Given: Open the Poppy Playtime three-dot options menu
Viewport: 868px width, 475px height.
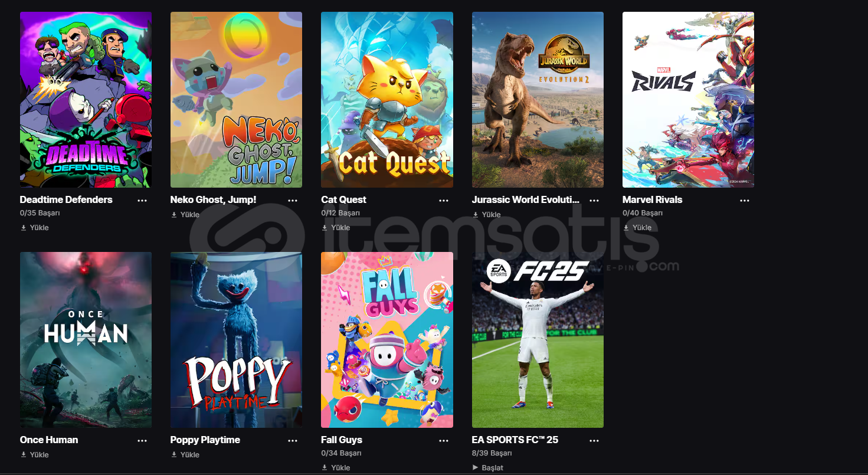Looking at the screenshot, I should click(293, 441).
